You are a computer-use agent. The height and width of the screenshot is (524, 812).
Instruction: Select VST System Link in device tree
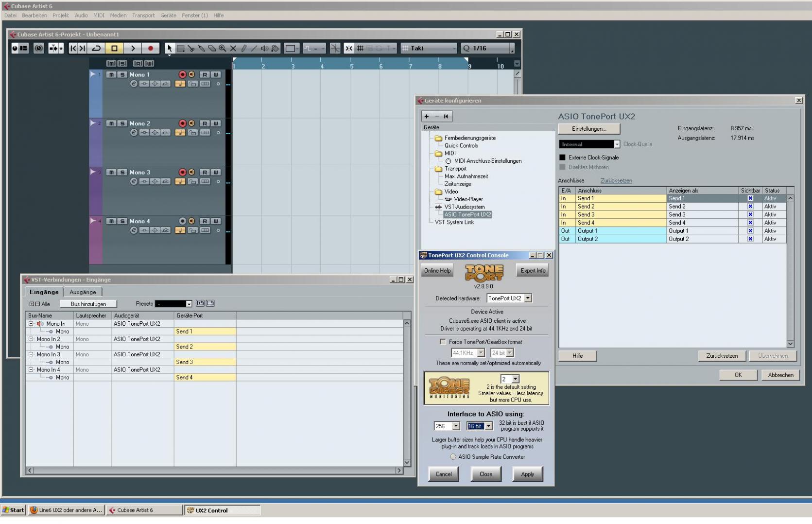click(x=454, y=222)
